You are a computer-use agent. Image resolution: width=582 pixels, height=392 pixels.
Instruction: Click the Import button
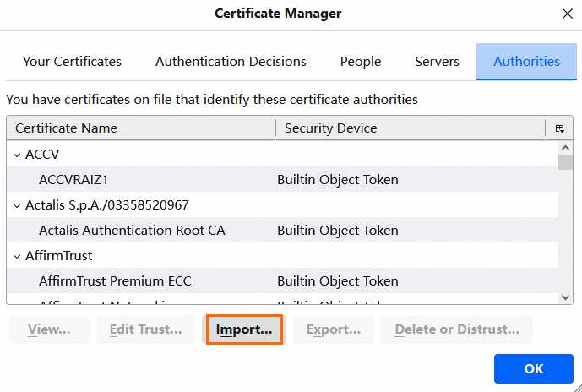pyautogui.click(x=244, y=329)
